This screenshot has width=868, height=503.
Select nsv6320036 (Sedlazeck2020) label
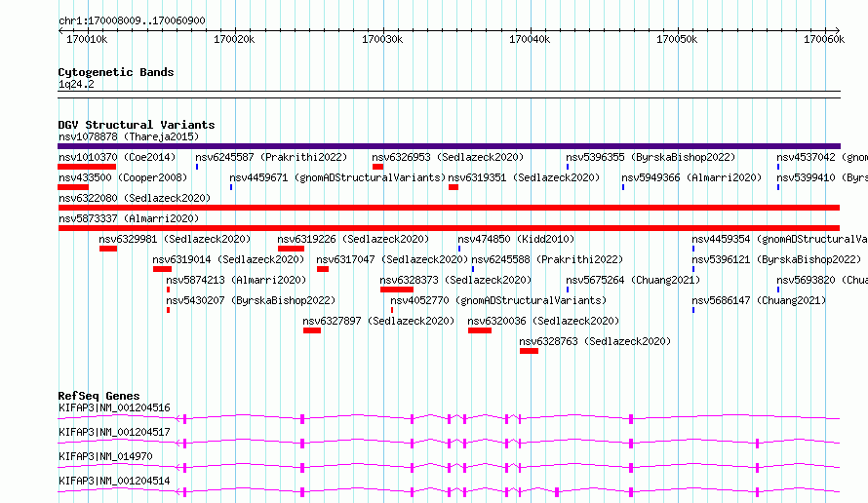(543, 321)
